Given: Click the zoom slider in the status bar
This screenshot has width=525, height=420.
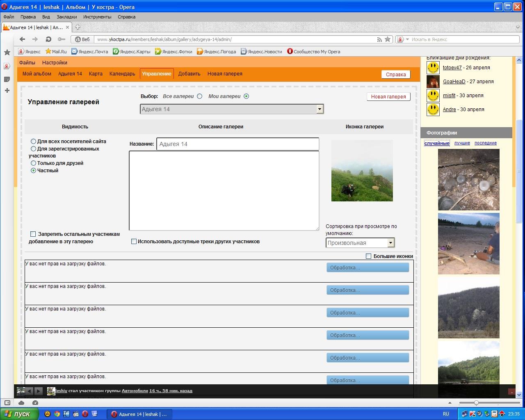Looking at the screenshot, I should (x=476, y=403).
